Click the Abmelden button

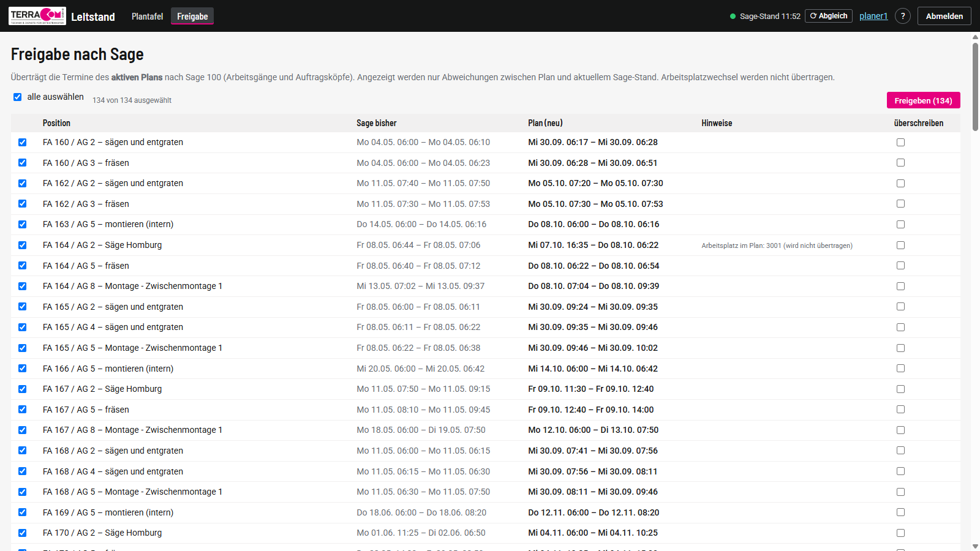(944, 16)
